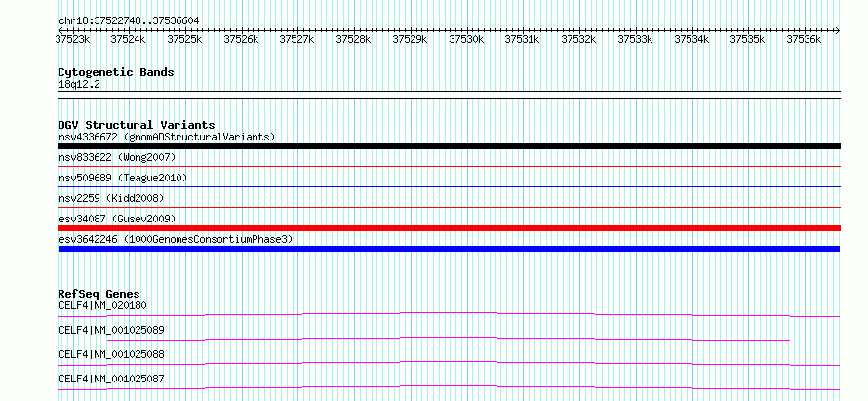The width and height of the screenshot is (868, 401).
Task: Click the 37530k ruler tick label
Action: coord(466,39)
